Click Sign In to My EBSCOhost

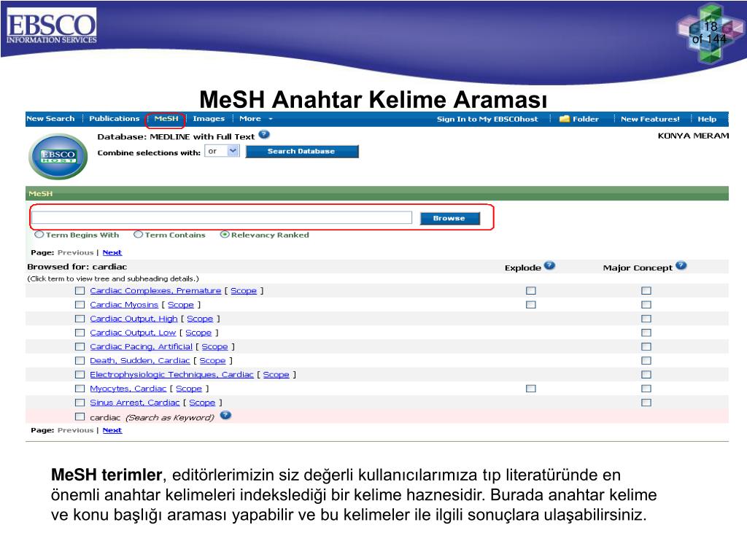click(487, 119)
